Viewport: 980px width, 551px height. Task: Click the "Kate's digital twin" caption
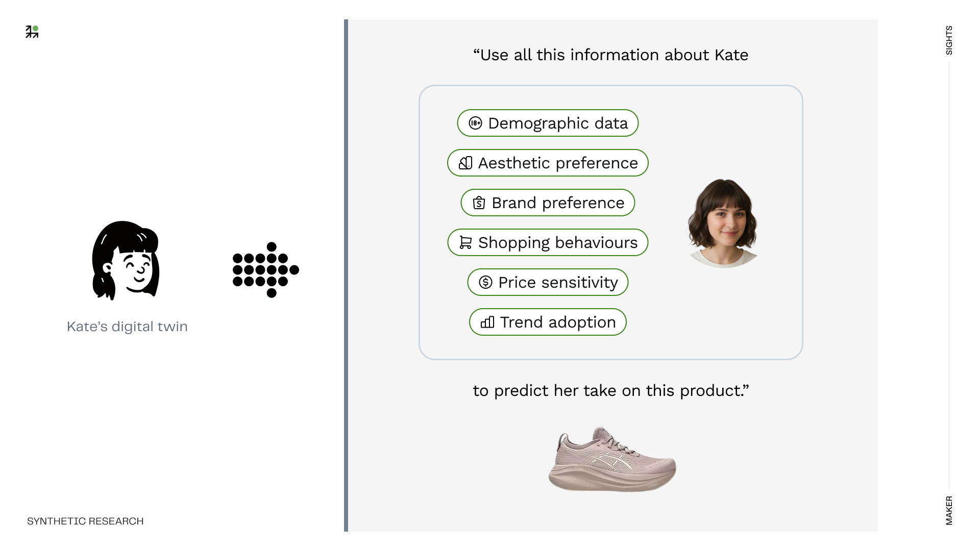[127, 327]
